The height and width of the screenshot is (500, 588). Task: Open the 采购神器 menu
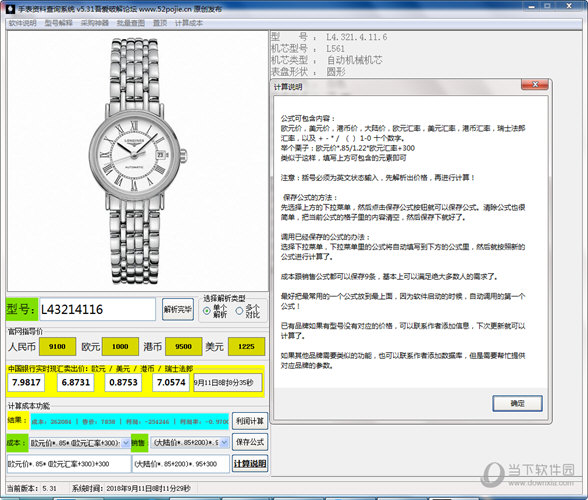tap(94, 23)
